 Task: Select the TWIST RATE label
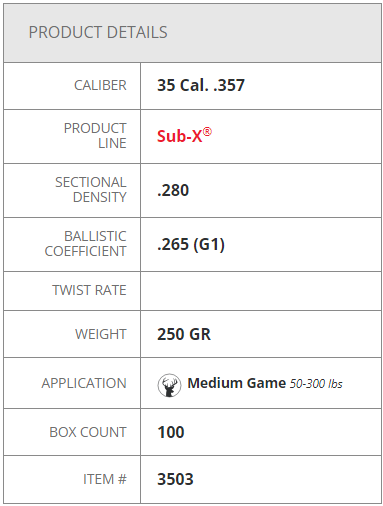click(89, 290)
